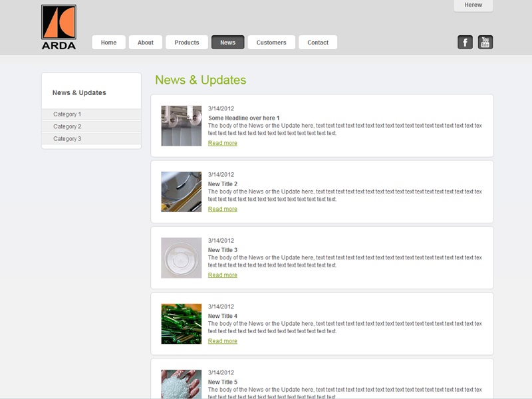Click the ARDA logo
Image resolution: width=532 pixels, height=399 pixels.
[59, 27]
